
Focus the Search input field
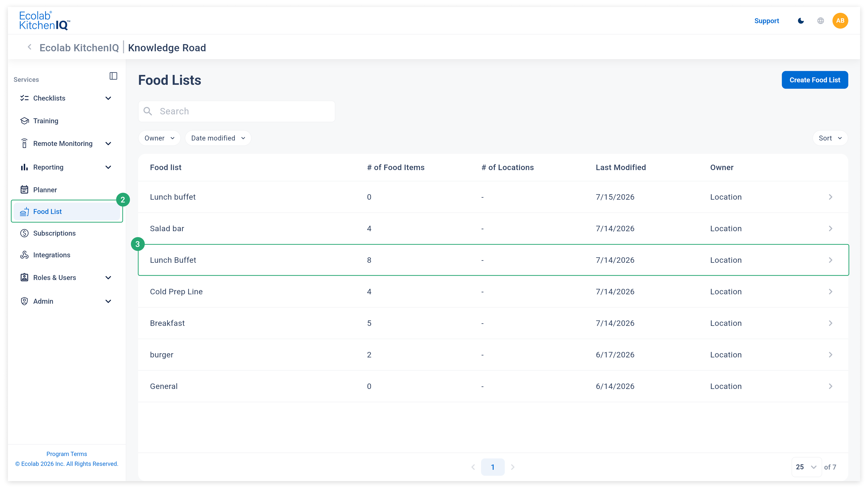click(237, 112)
